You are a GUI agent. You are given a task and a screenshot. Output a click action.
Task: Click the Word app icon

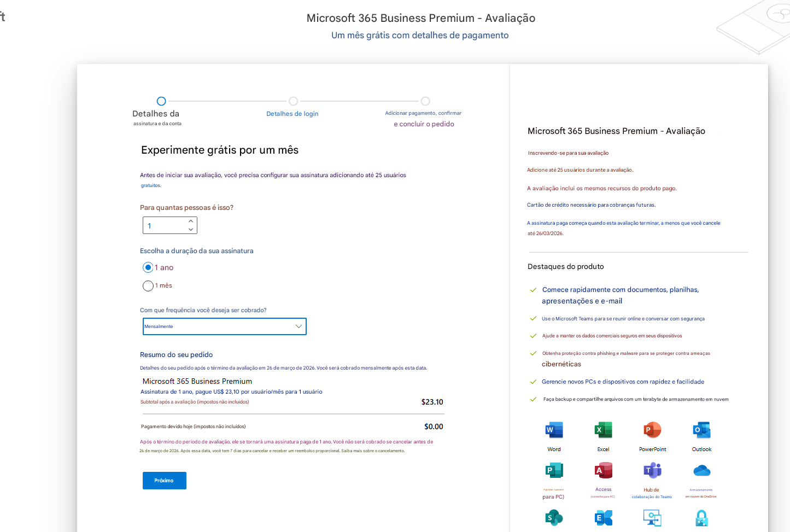554,430
